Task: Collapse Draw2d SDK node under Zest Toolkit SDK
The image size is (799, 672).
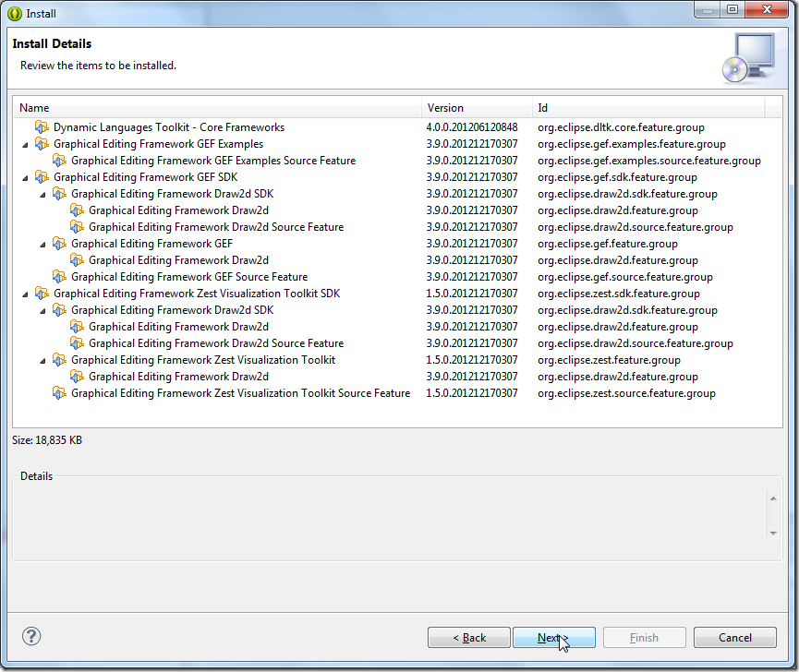Action: click(42, 311)
